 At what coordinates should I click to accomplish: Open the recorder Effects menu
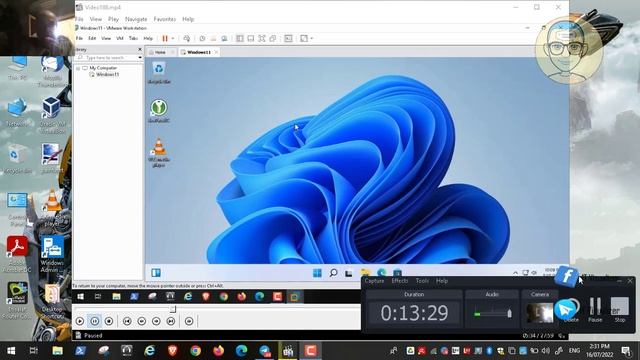click(400, 281)
